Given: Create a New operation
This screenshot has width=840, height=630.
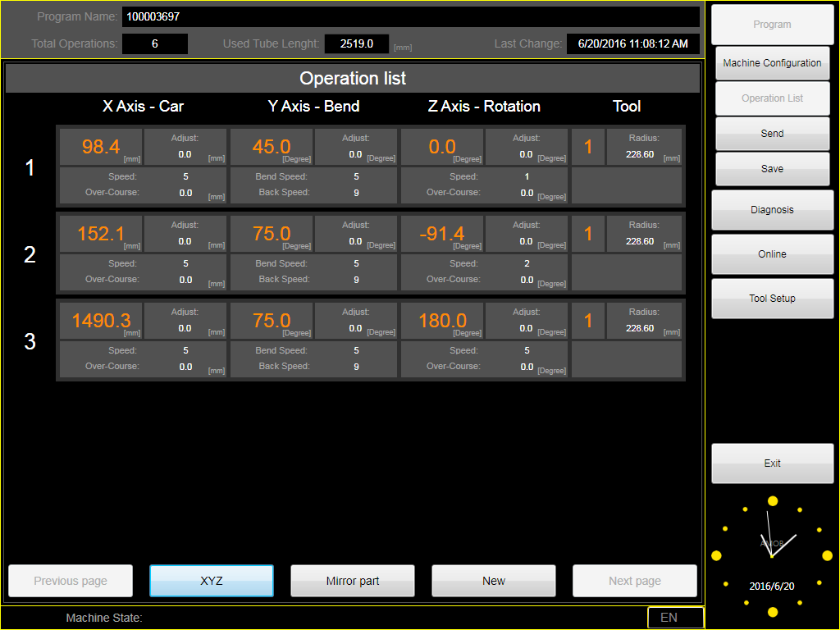Looking at the screenshot, I should point(494,581).
